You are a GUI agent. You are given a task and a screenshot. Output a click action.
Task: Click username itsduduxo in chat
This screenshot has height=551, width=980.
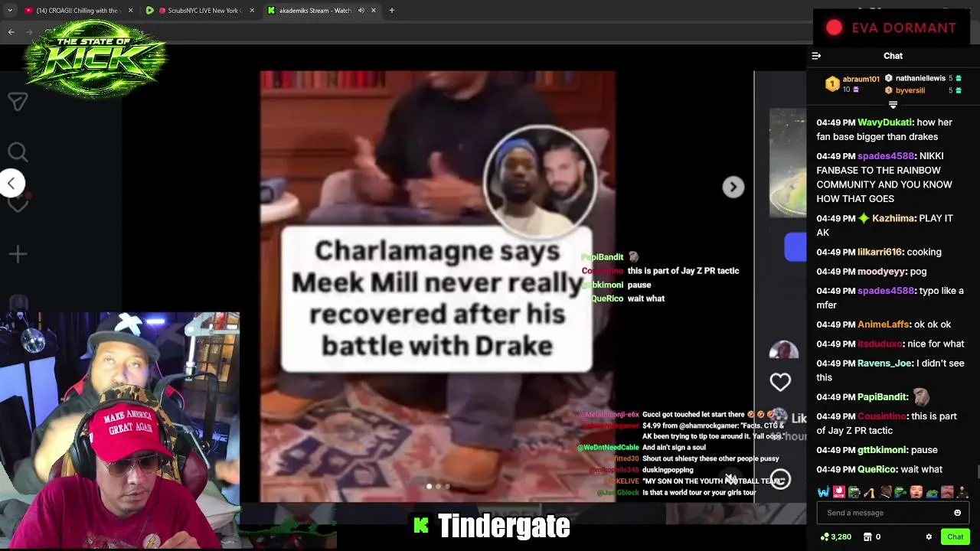880,344
